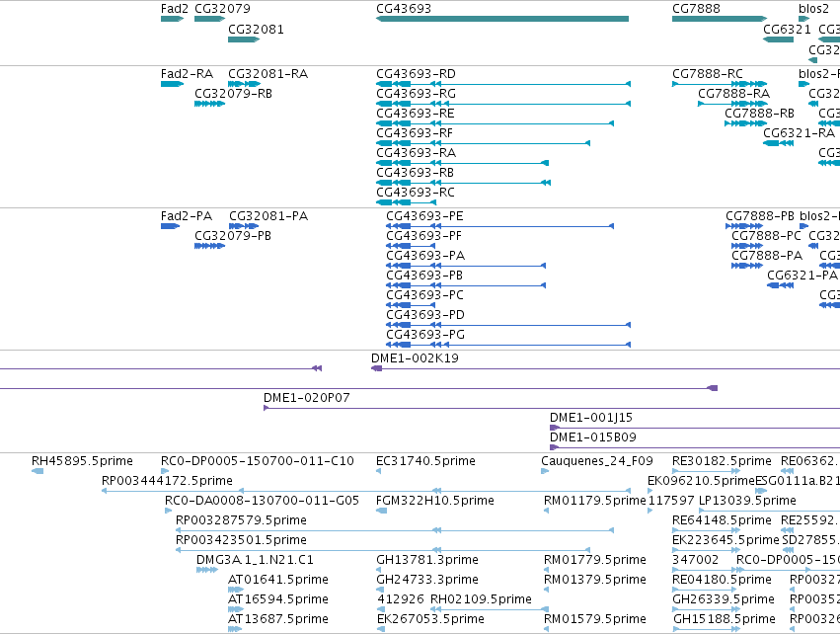The width and height of the screenshot is (840, 634).
Task: Select the CG43693-RB transcript label
Action: [x=416, y=173]
